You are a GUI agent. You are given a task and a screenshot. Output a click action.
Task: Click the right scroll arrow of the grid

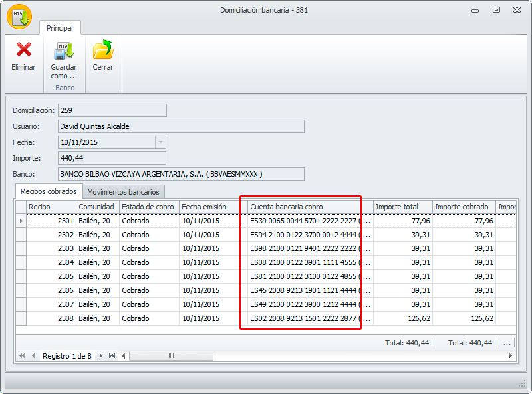click(x=511, y=356)
